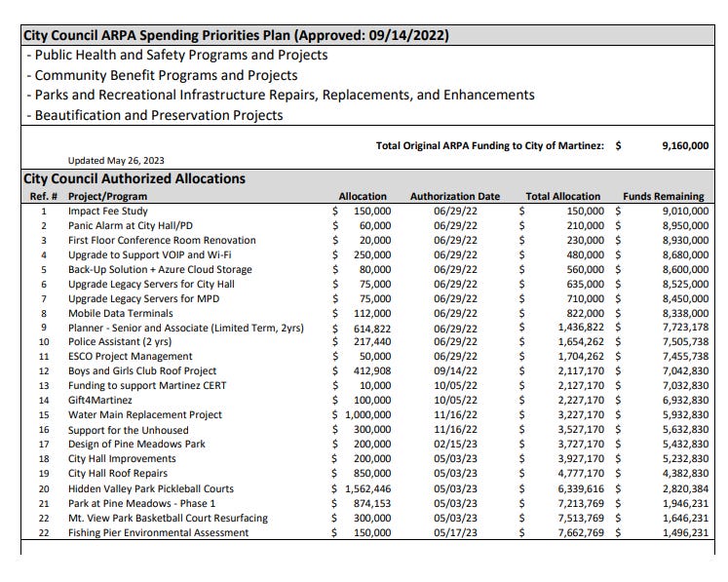Screen dimensions: 728x582
Task: Select 'Community Benefit Programs and Projects' line
Action: [162, 75]
